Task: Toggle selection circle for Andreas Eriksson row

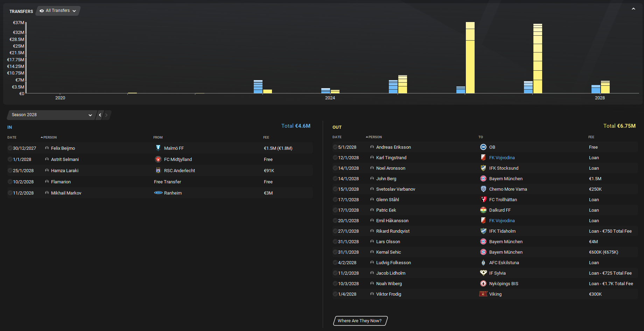Action: point(335,147)
